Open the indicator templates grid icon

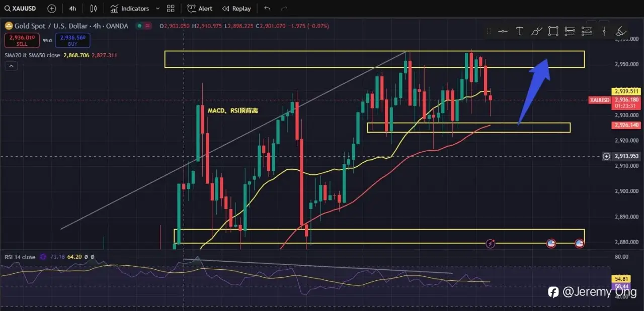tap(171, 9)
